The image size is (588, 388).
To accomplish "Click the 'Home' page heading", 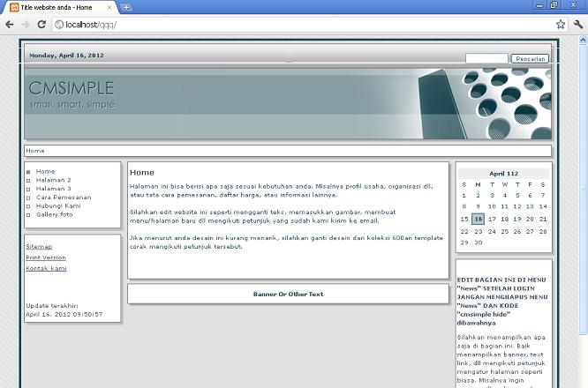I will (142, 172).
